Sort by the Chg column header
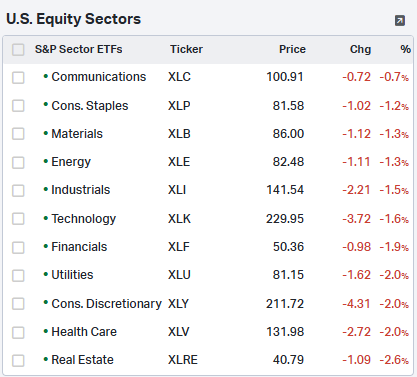Image resolution: width=417 pixels, height=377 pixels. [x=360, y=49]
